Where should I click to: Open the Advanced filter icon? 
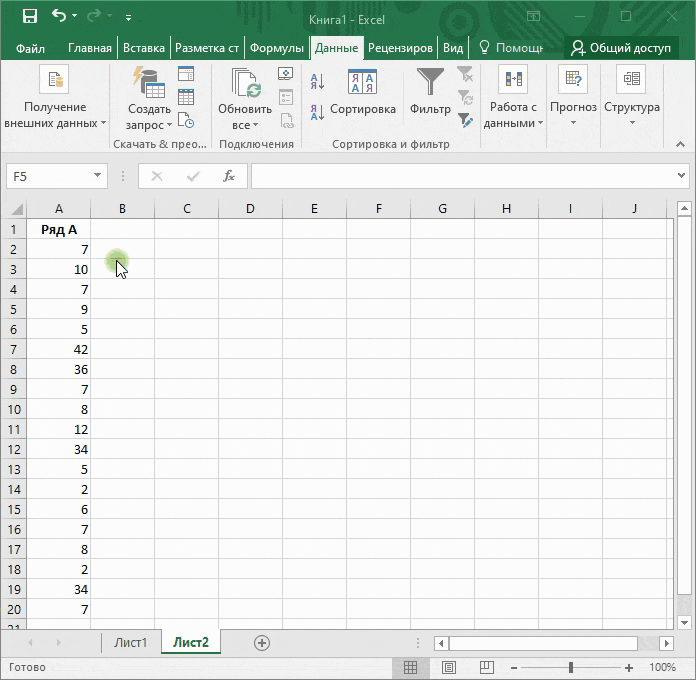pyautogui.click(x=465, y=120)
